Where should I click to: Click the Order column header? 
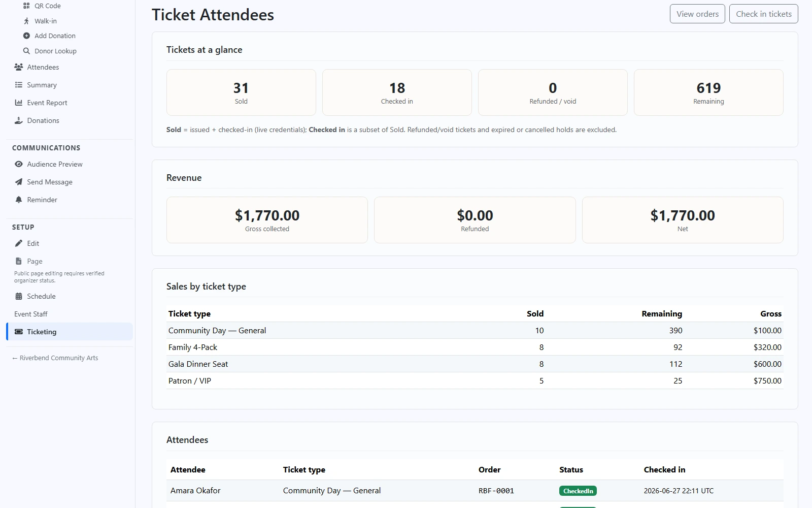(489, 469)
